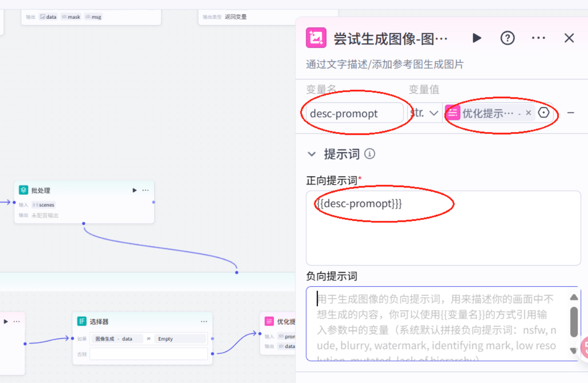Open the 选择器 node options menu
This screenshot has height=383, width=588.
(203, 321)
